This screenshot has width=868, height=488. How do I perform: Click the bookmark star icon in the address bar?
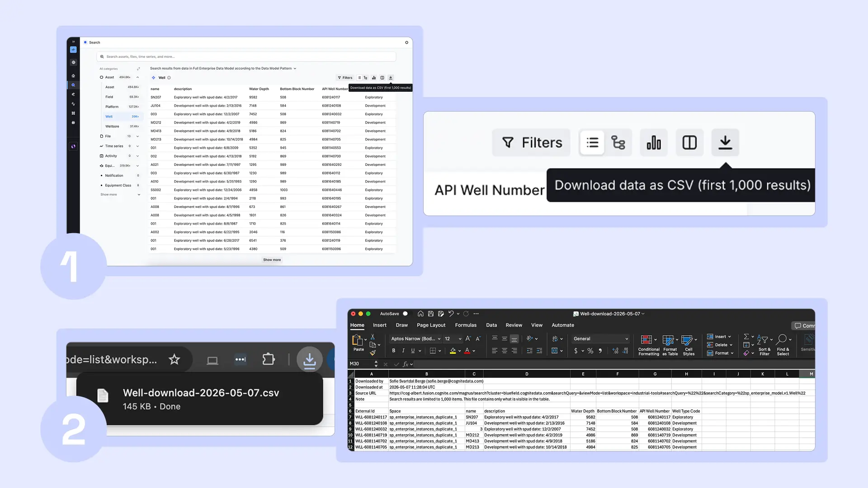click(x=174, y=360)
